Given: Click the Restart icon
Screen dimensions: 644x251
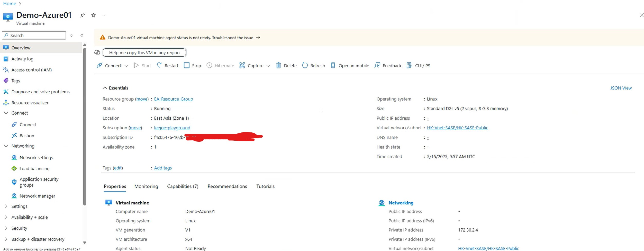Looking at the screenshot, I should (159, 65).
